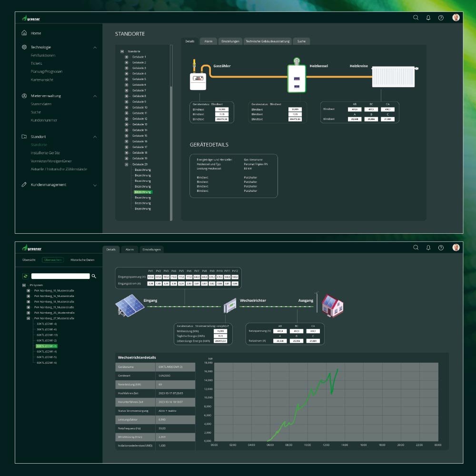
Task: Click the magnifier icon beside the PV search field
Action: tap(94, 276)
